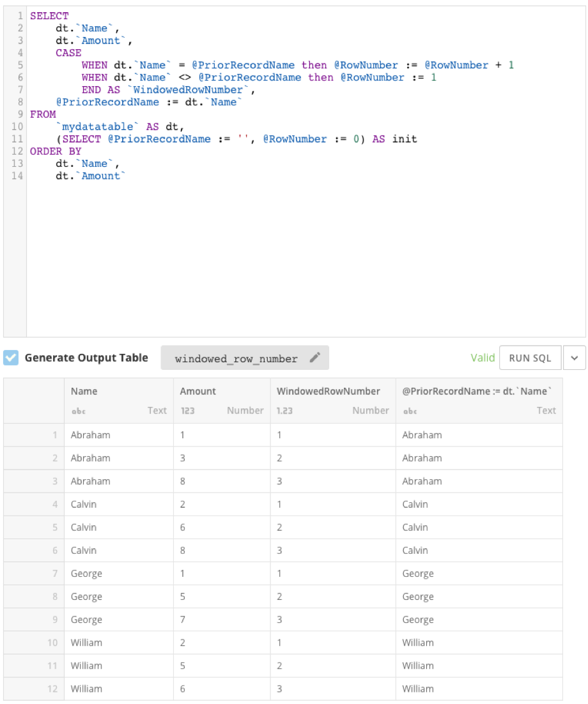Click the abc type icon under the Name column
This screenshot has width=588, height=704.
[x=77, y=411]
